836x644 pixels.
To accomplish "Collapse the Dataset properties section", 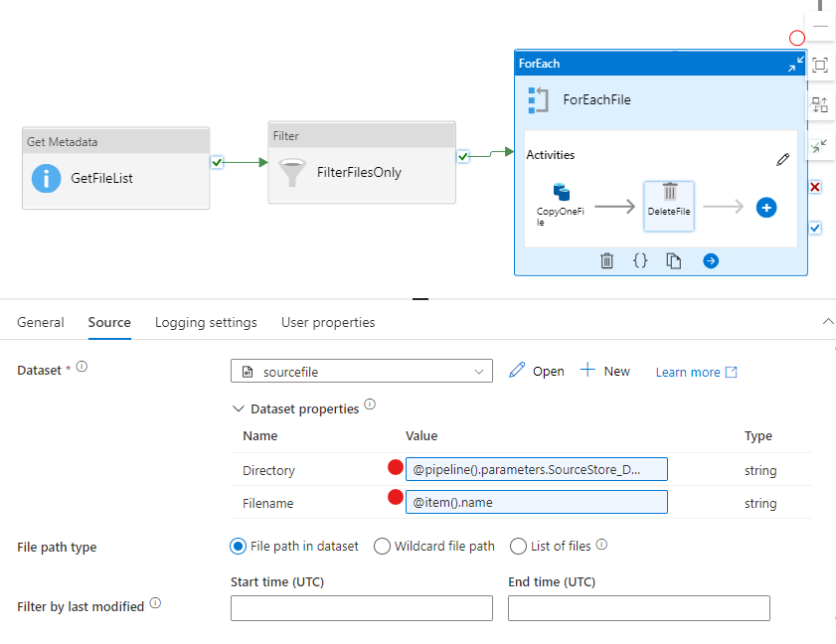I will tap(239, 408).
